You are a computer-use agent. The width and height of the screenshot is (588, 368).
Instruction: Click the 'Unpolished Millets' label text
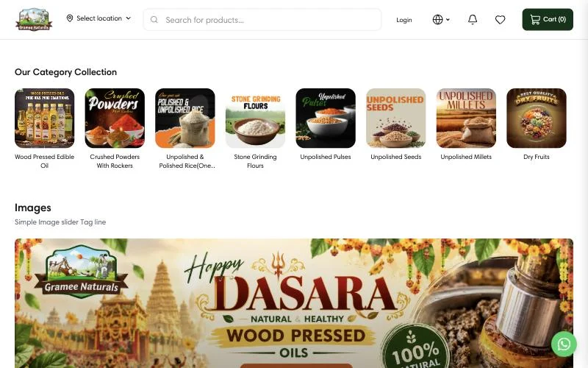(466, 157)
